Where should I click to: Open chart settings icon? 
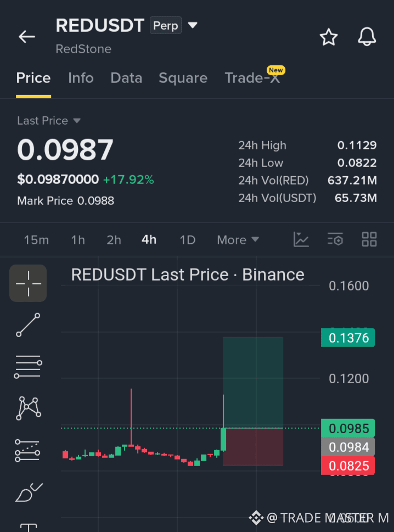(x=335, y=239)
